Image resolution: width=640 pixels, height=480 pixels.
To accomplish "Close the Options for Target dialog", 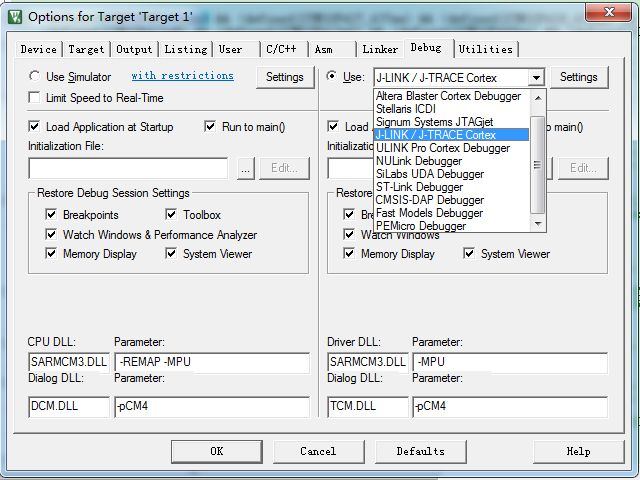I will click(608, 12).
